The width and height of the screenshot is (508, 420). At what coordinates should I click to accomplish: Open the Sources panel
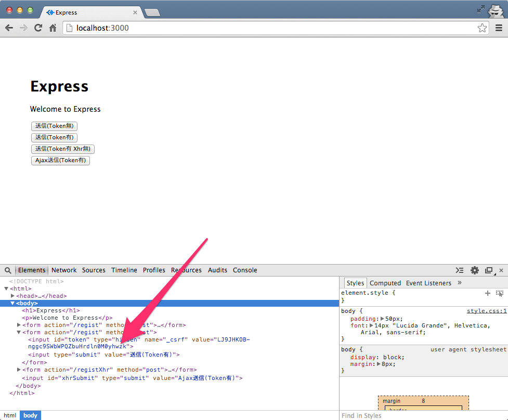94,270
